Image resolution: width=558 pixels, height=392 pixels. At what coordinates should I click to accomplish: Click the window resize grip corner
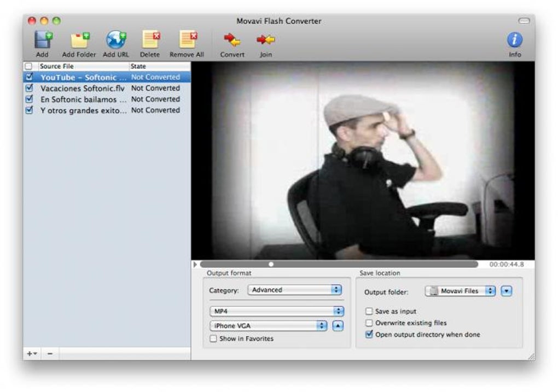click(531, 356)
